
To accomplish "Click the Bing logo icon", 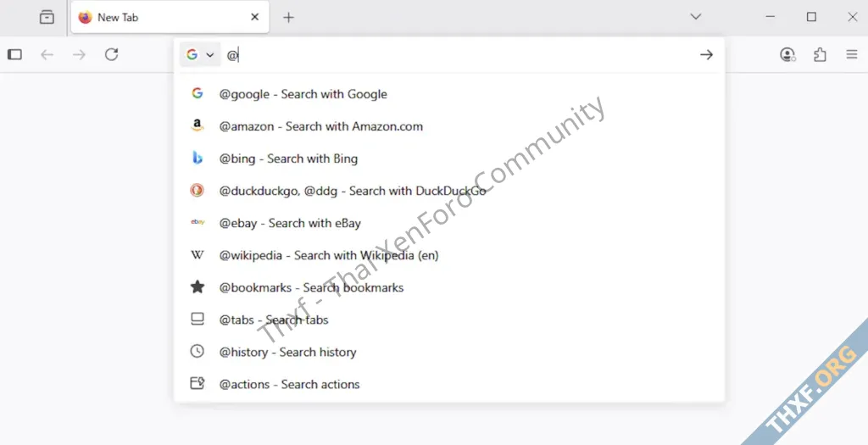I will 197,158.
